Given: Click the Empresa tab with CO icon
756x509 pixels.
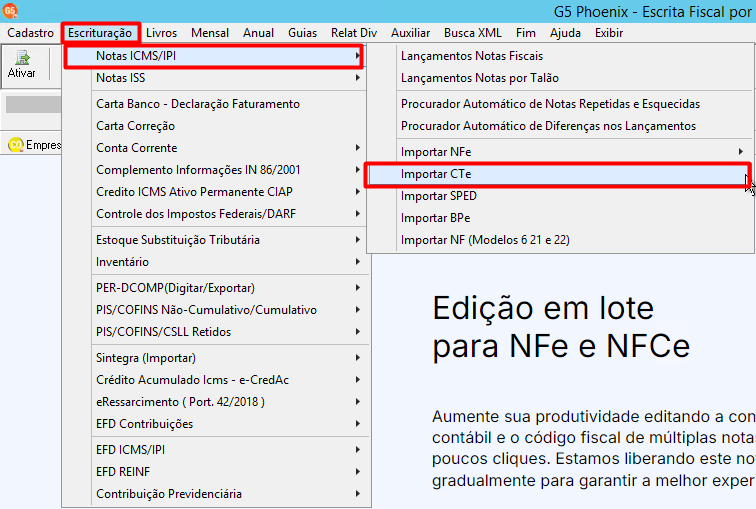Looking at the screenshot, I should coord(34,145).
